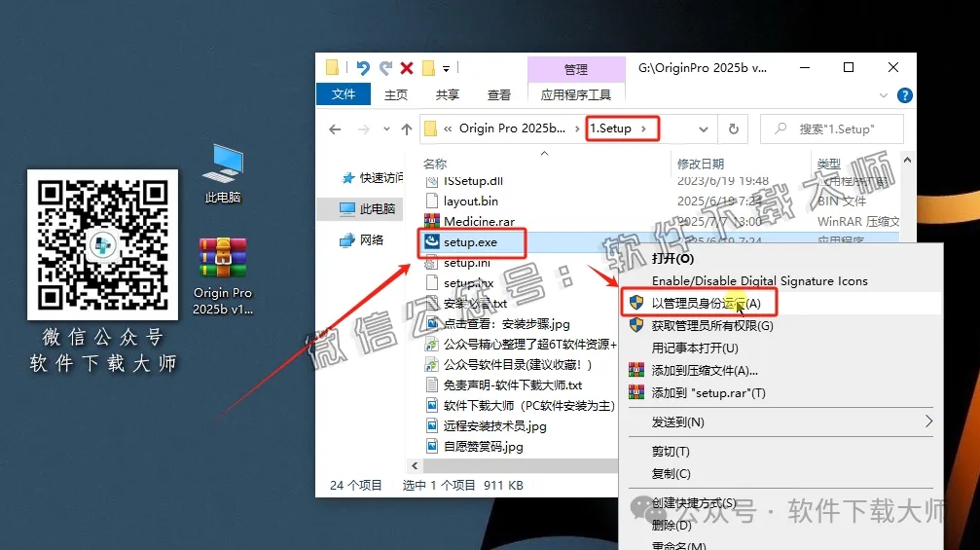This screenshot has width=980, height=550.
Task: Choose Enable/Disable Digital Signature Icons
Action: coord(759,280)
